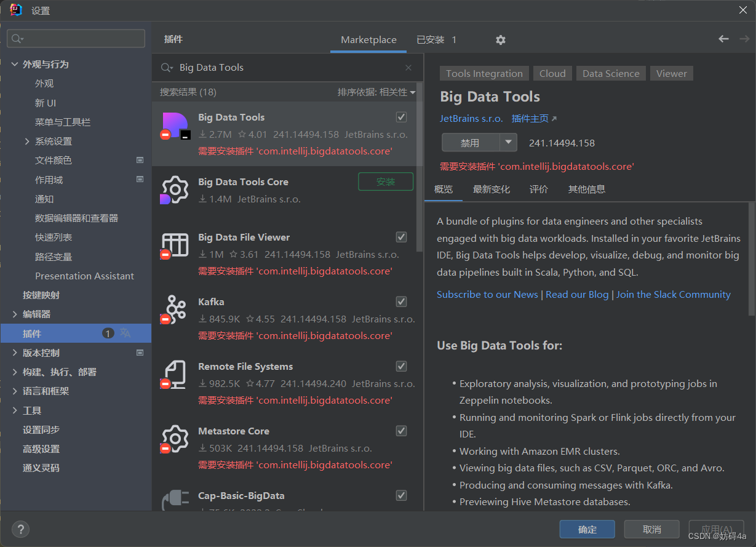Click the magnifier icon in settings search box
This screenshot has width=756, height=547.
pyautogui.click(x=18, y=39)
